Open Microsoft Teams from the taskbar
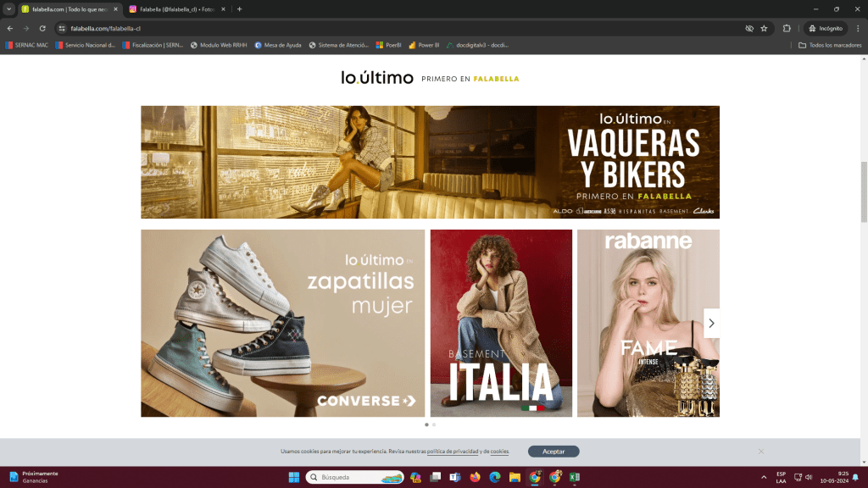The image size is (868, 488). [x=455, y=477]
